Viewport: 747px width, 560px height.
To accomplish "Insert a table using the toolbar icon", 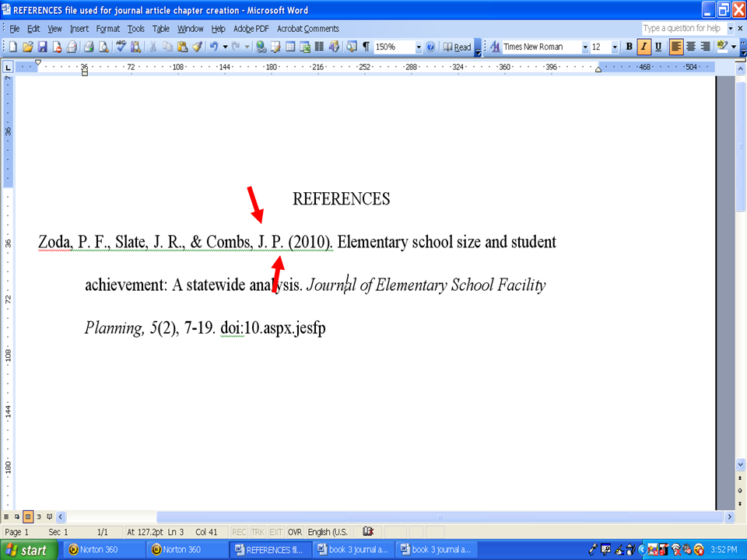I will [x=290, y=47].
